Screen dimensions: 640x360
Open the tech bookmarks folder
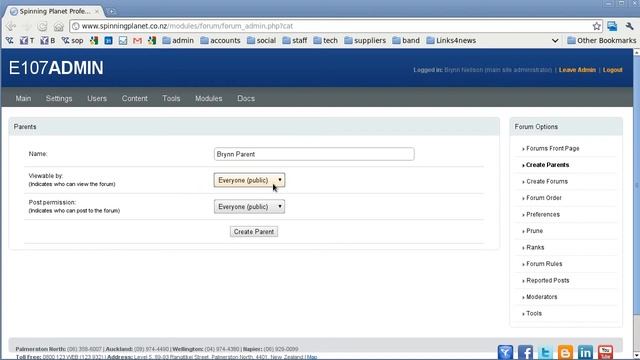coord(326,40)
